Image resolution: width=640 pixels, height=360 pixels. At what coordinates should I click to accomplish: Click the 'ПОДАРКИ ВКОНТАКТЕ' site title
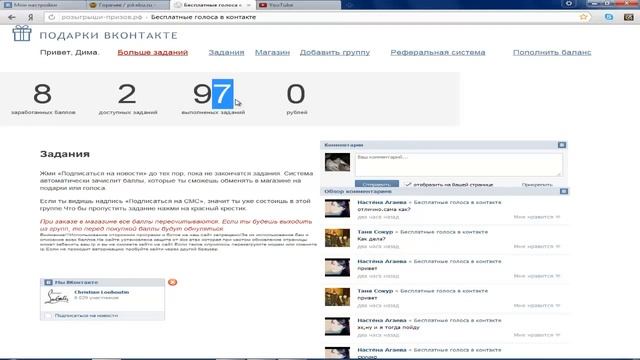108,36
